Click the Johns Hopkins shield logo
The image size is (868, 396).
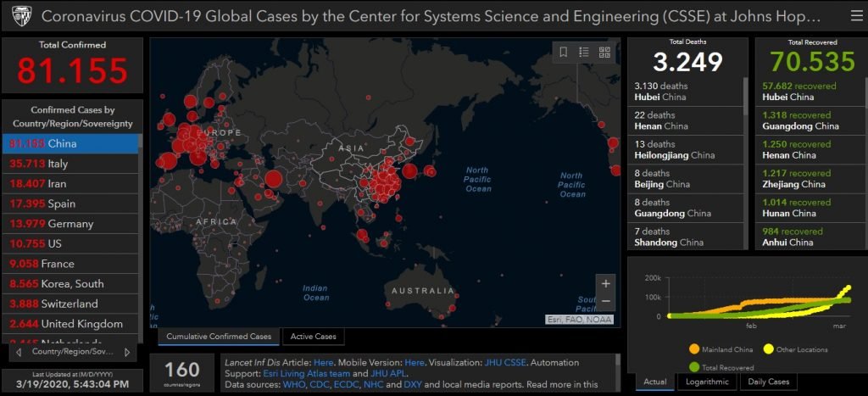click(21, 17)
